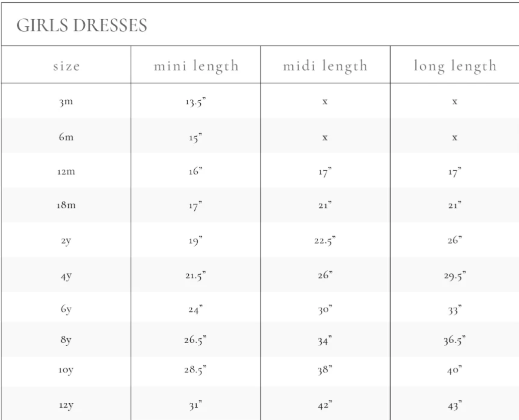Select the 29.5" long length cell
The height and width of the screenshot is (420, 519).
[x=455, y=276]
